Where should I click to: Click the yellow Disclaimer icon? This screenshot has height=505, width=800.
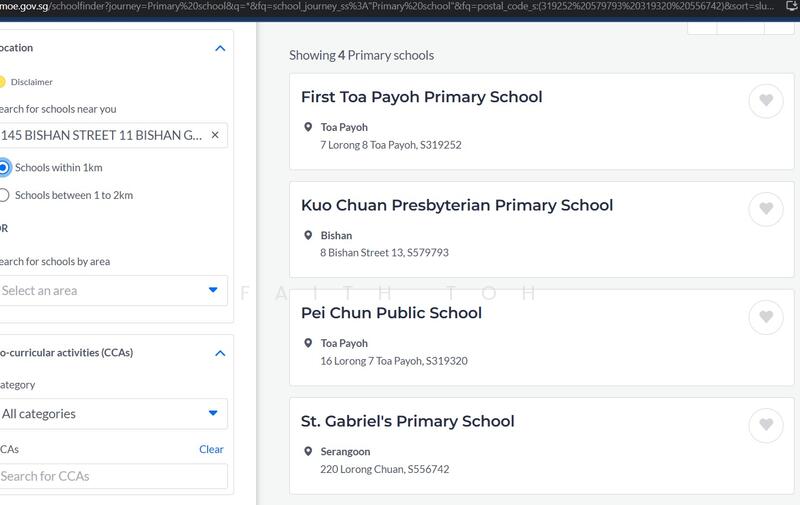pyautogui.click(x=3, y=82)
